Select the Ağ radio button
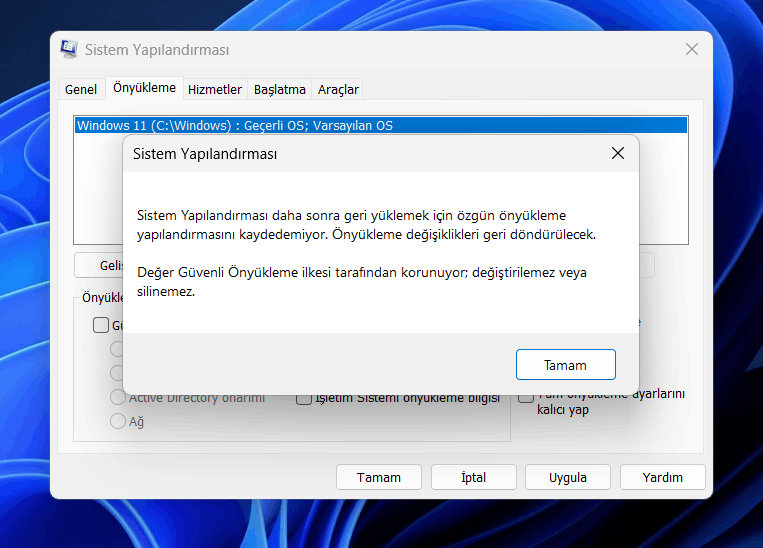This screenshot has width=763, height=548. tap(118, 421)
